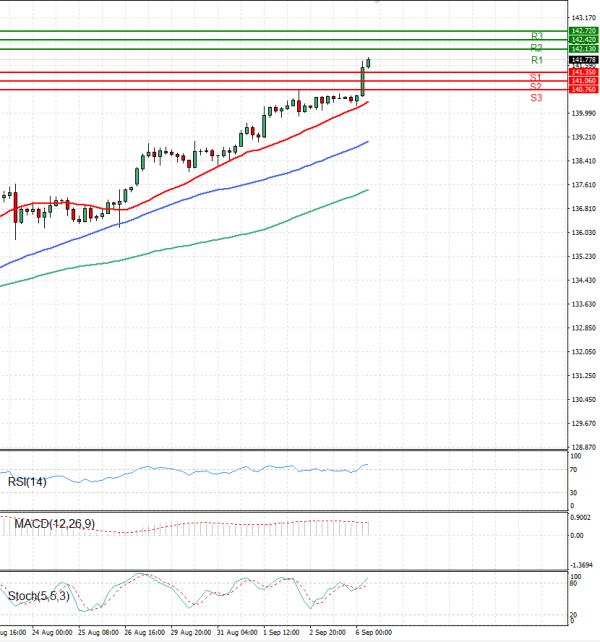Click the 132.850 price axis value
600x642 pixels.
(584, 328)
